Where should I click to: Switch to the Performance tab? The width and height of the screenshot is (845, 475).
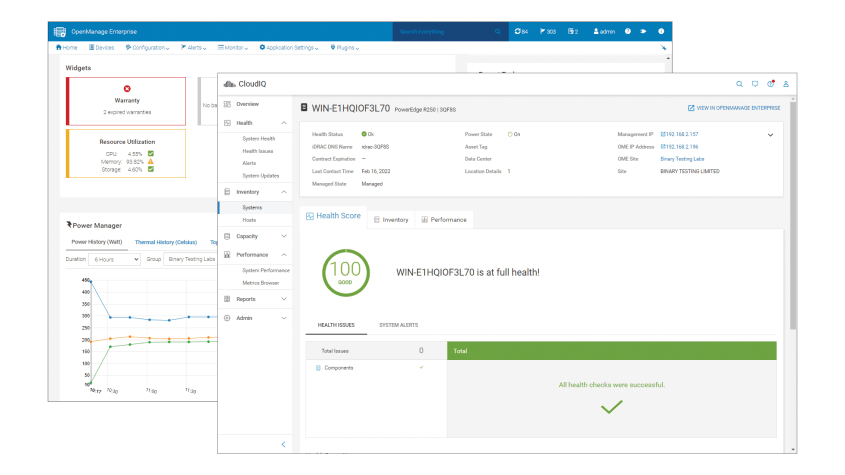tap(444, 219)
